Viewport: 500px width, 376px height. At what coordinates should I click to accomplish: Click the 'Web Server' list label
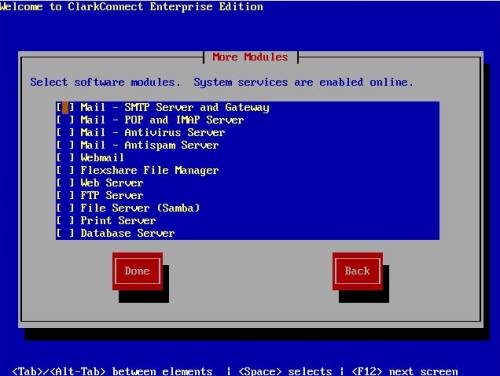coord(112,183)
